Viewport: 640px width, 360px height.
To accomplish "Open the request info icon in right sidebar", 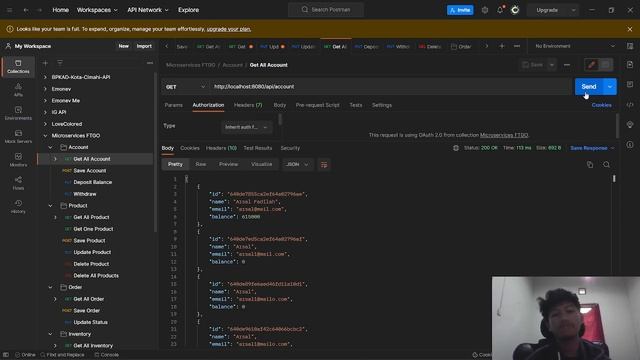I will coord(630,144).
